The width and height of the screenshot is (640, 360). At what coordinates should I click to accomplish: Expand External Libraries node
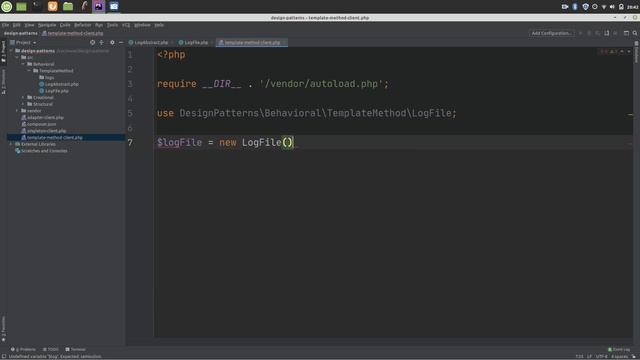[x=11, y=144]
